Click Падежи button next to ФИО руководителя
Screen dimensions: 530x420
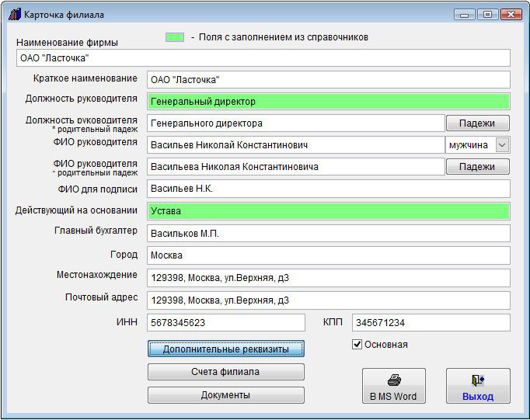coord(478,166)
